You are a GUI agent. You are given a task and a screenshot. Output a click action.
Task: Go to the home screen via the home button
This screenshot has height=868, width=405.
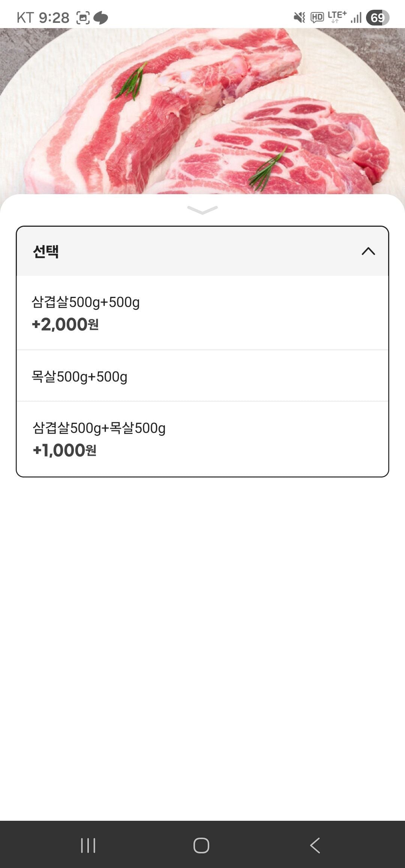coord(201,845)
